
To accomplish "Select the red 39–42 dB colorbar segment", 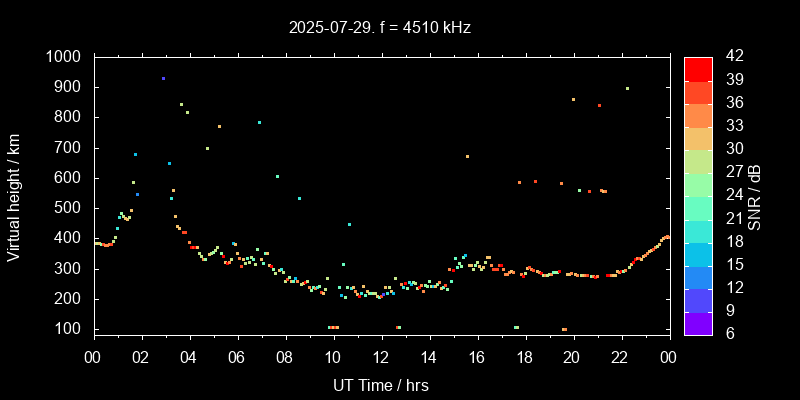I will (698, 68).
